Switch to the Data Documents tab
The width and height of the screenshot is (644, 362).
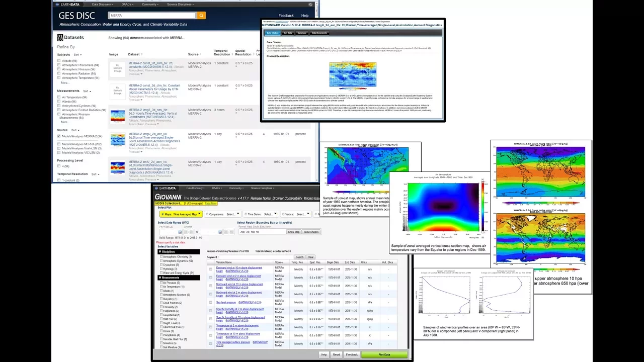pyautogui.click(x=319, y=33)
